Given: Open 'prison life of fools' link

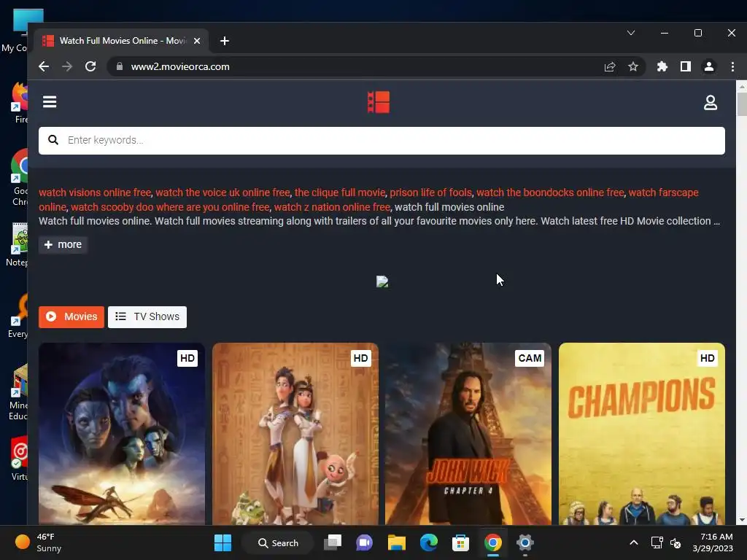Looking at the screenshot, I should tap(430, 192).
